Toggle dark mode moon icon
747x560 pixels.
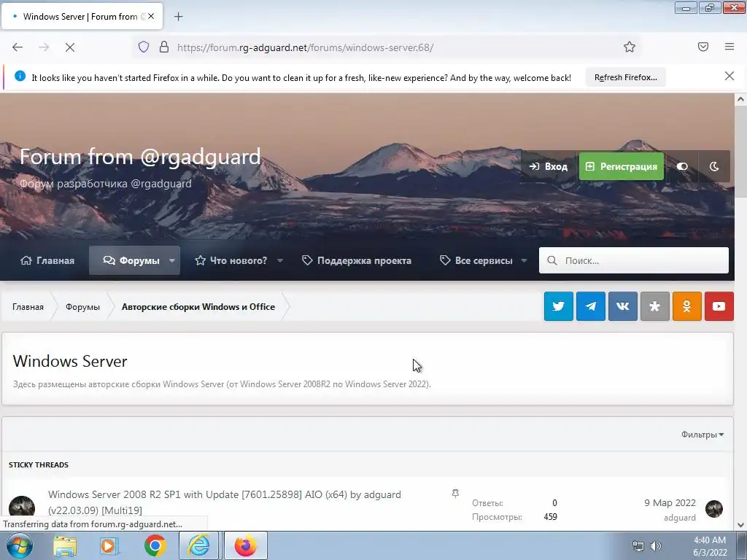tap(713, 166)
